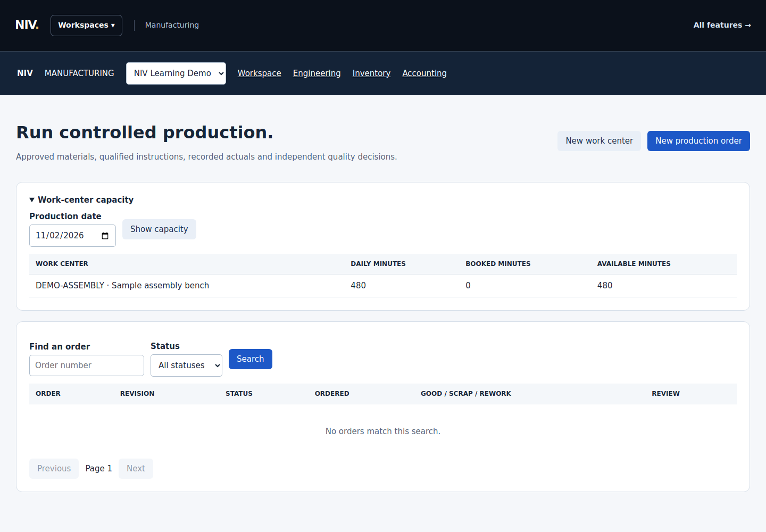
Task: Click the DEMO-ASSEMBLY · Sample assembly bench row
Action: click(x=383, y=286)
